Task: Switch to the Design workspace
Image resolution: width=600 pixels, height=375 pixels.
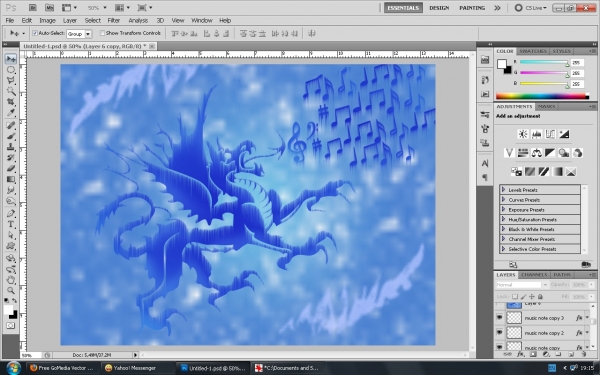Action: click(x=439, y=8)
